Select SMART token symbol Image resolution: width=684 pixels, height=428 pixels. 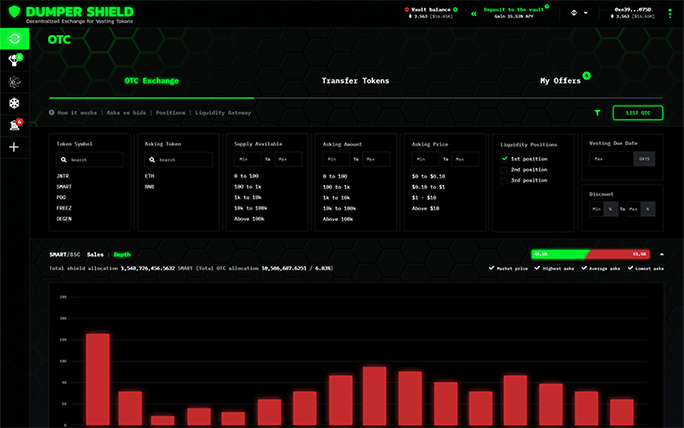click(64, 186)
